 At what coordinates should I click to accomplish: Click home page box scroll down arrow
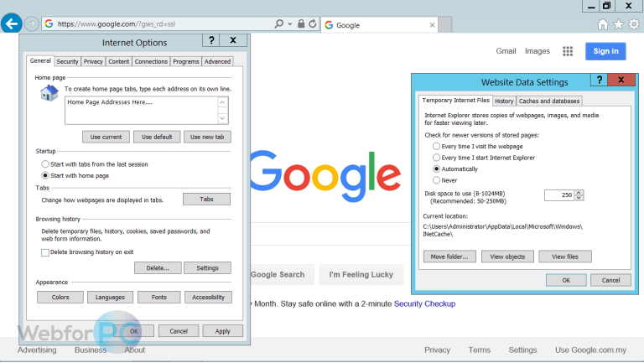222,118
